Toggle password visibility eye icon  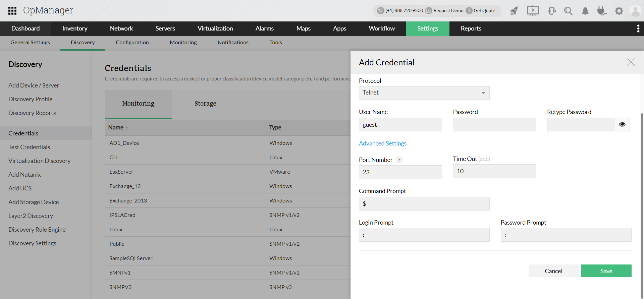622,124
